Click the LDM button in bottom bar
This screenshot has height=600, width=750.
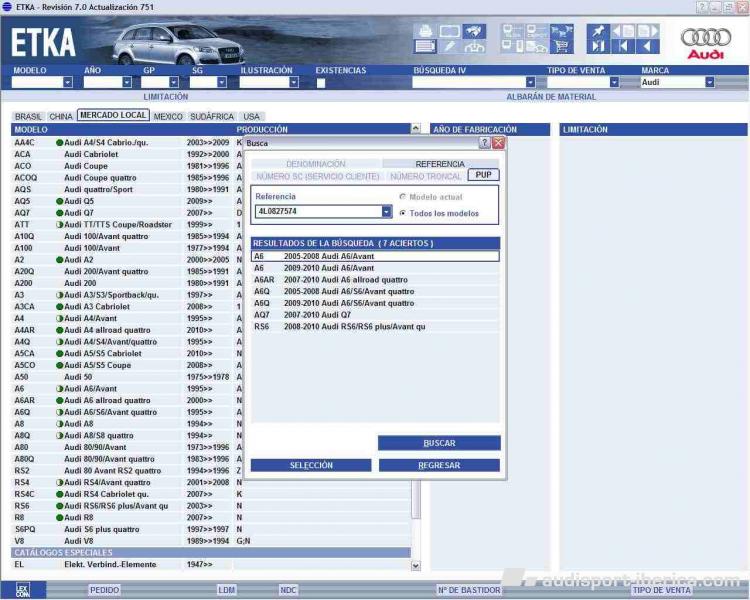(227, 590)
